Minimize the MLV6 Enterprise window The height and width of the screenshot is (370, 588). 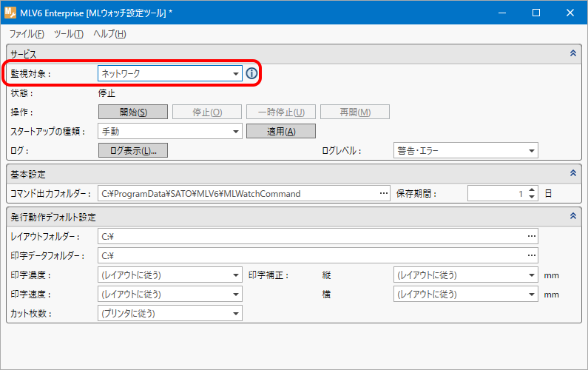click(x=502, y=13)
